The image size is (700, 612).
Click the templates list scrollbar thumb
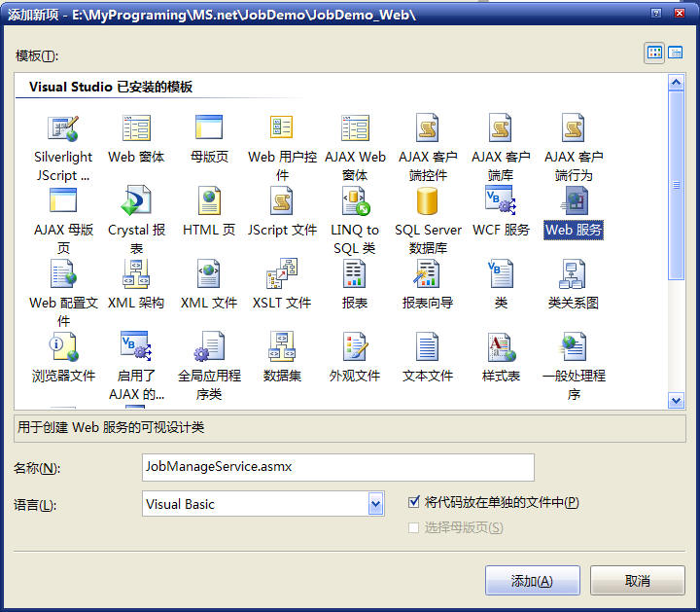676,186
